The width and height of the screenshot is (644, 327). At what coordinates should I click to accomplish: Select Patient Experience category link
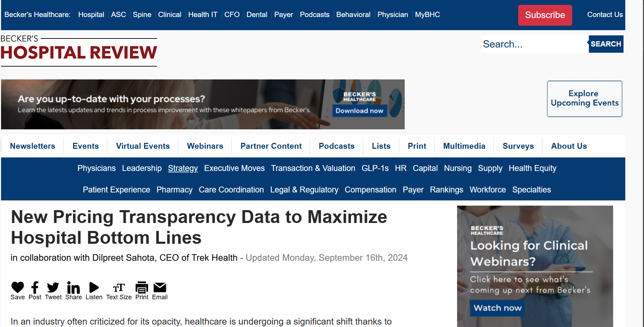pyautogui.click(x=117, y=190)
